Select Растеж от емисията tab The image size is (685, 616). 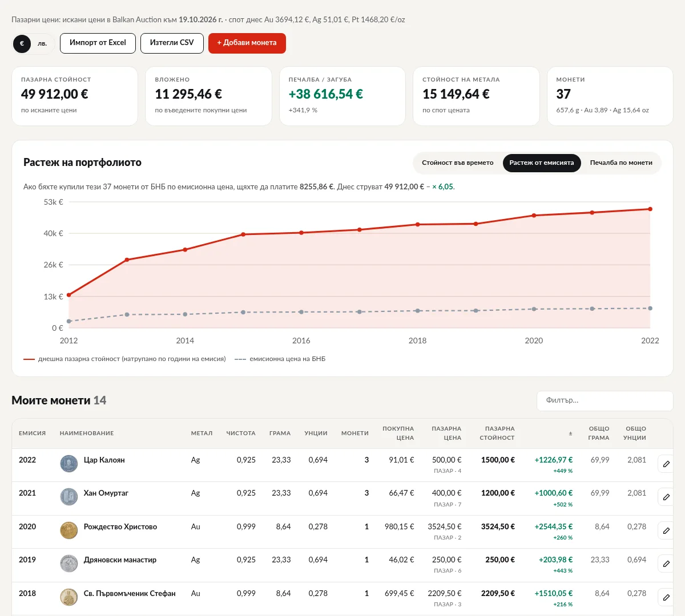pos(542,163)
